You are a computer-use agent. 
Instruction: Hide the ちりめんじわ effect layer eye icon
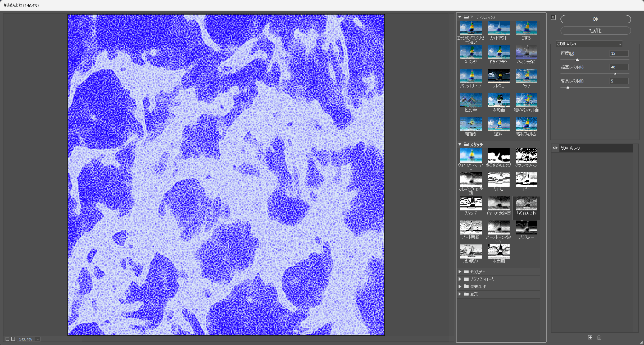pyautogui.click(x=555, y=148)
